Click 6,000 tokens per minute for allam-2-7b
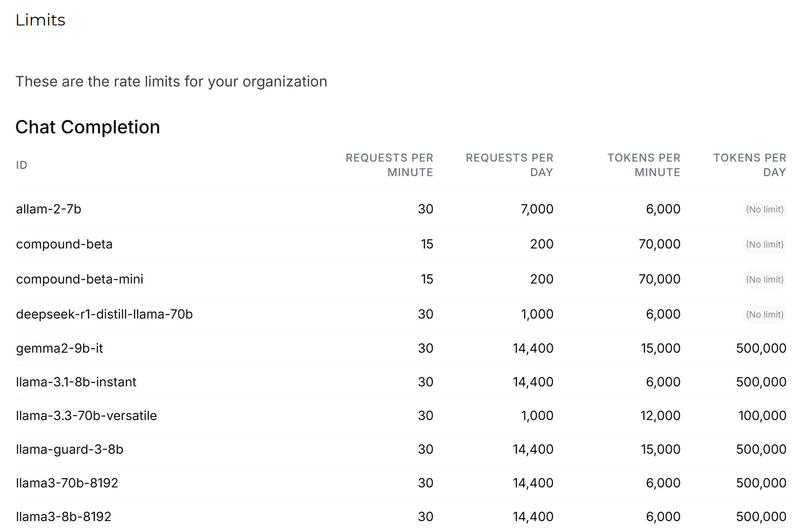800x532 pixels. [663, 209]
